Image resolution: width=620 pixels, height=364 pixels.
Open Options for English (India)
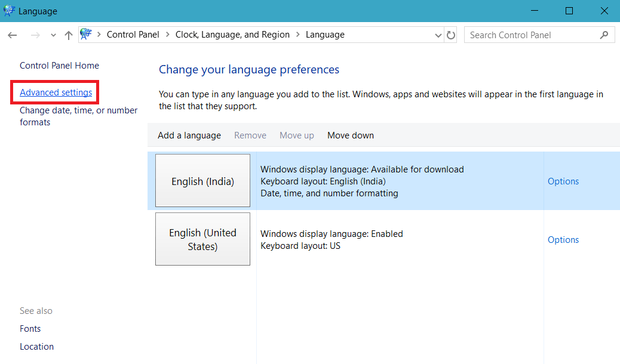(x=563, y=181)
